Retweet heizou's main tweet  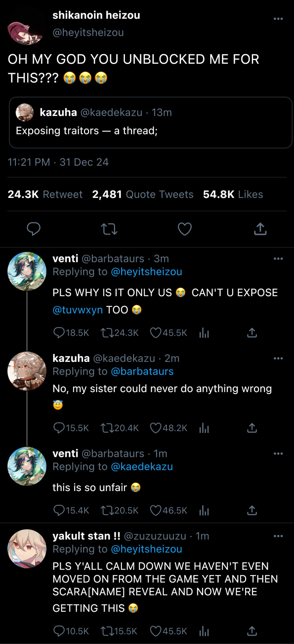coord(109,229)
